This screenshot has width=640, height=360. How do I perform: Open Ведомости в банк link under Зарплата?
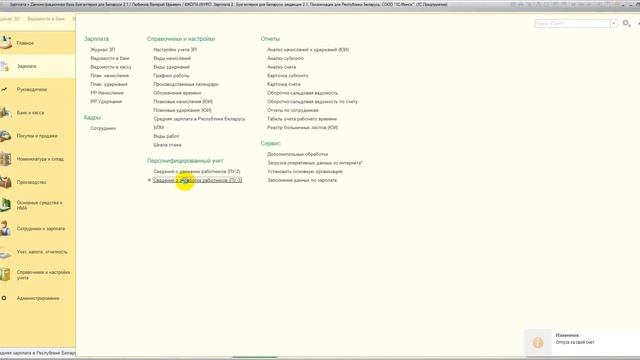click(x=110, y=58)
